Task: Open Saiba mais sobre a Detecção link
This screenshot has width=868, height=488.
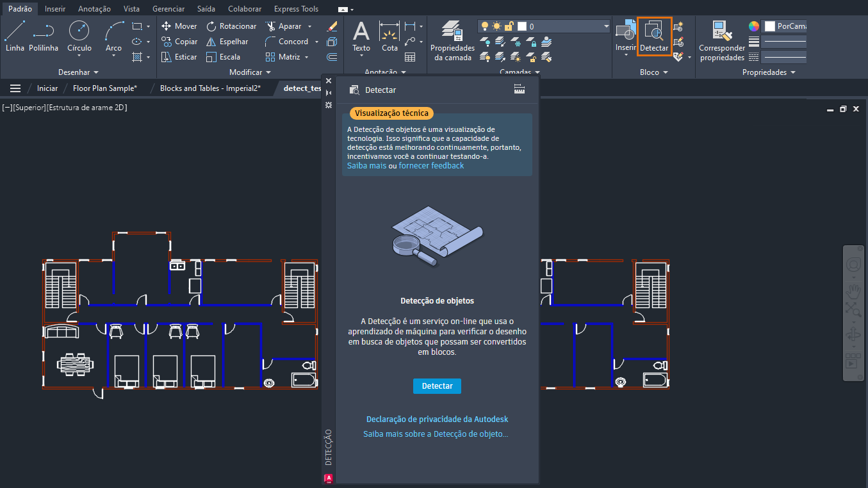Action: (436, 434)
